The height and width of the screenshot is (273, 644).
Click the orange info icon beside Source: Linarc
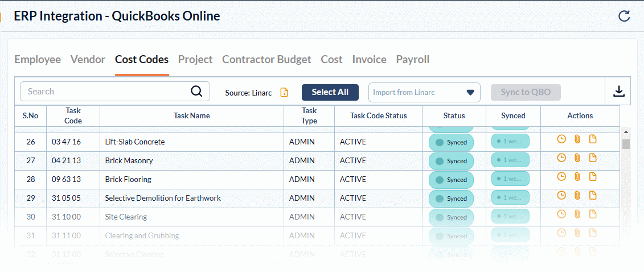[x=285, y=92]
